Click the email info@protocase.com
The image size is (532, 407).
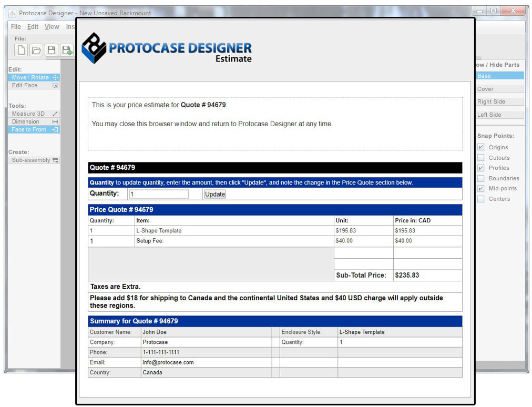pyautogui.click(x=168, y=362)
